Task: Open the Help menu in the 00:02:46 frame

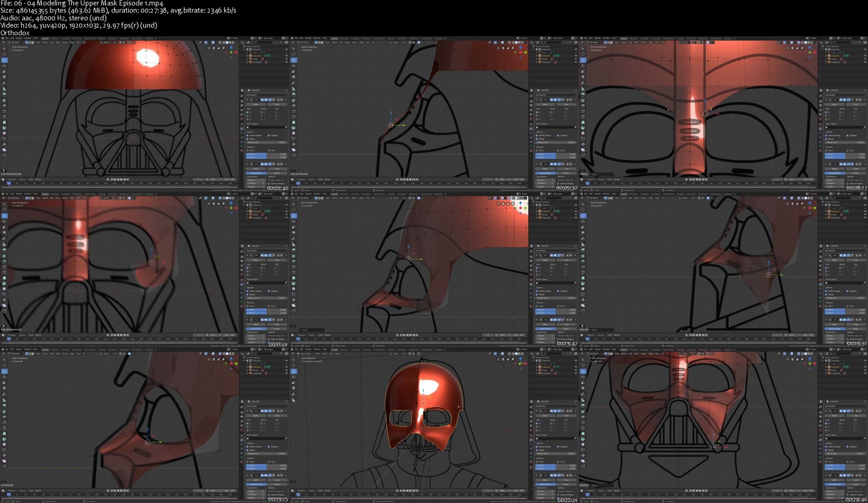Action: 35,38
